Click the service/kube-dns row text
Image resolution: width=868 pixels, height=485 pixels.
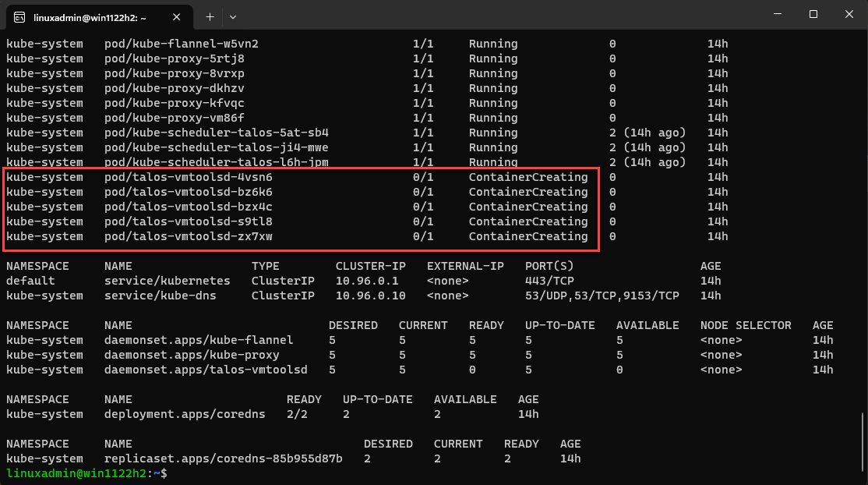[160, 296]
